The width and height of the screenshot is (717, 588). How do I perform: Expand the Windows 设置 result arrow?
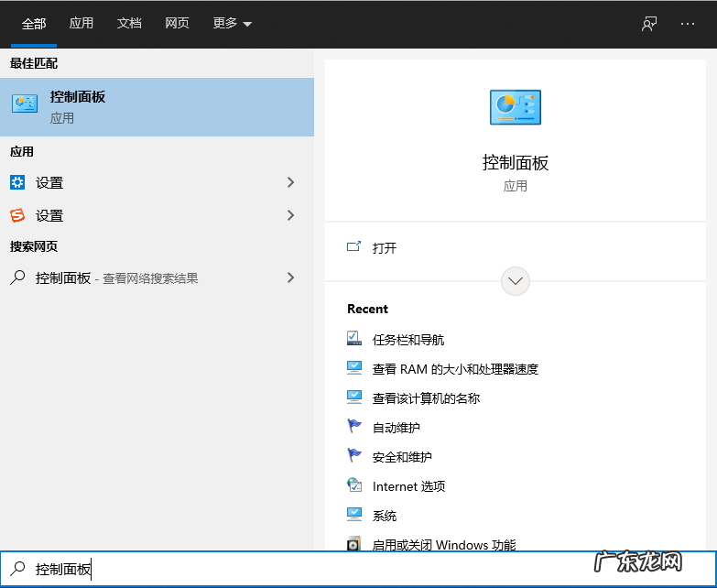click(290, 182)
